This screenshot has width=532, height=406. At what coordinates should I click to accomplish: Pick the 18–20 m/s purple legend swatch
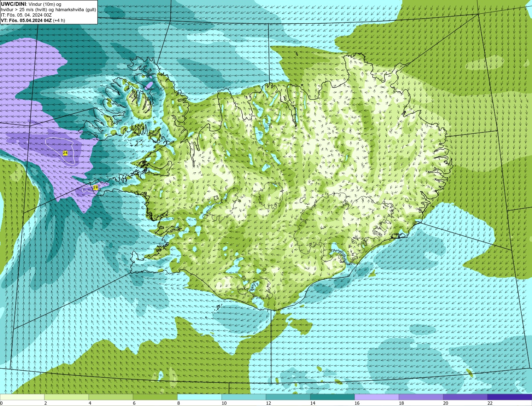pos(421,397)
